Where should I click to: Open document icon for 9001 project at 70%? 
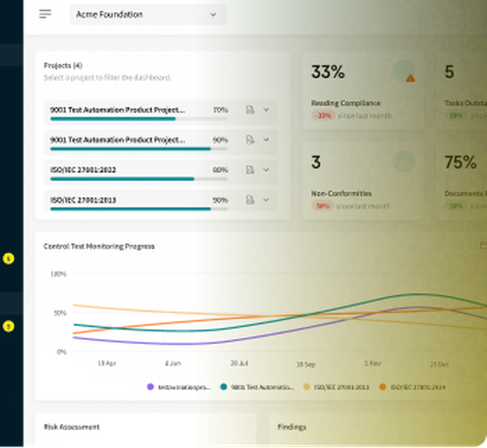pos(250,110)
